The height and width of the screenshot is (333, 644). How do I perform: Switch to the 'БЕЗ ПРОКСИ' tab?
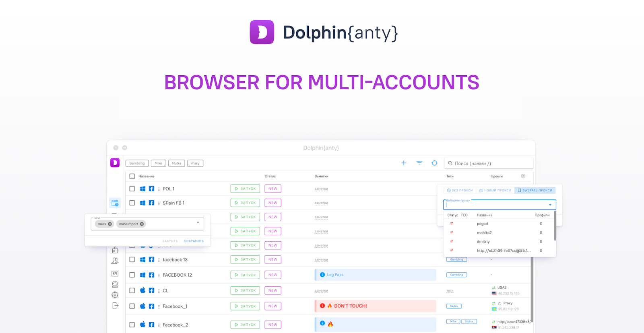460,190
